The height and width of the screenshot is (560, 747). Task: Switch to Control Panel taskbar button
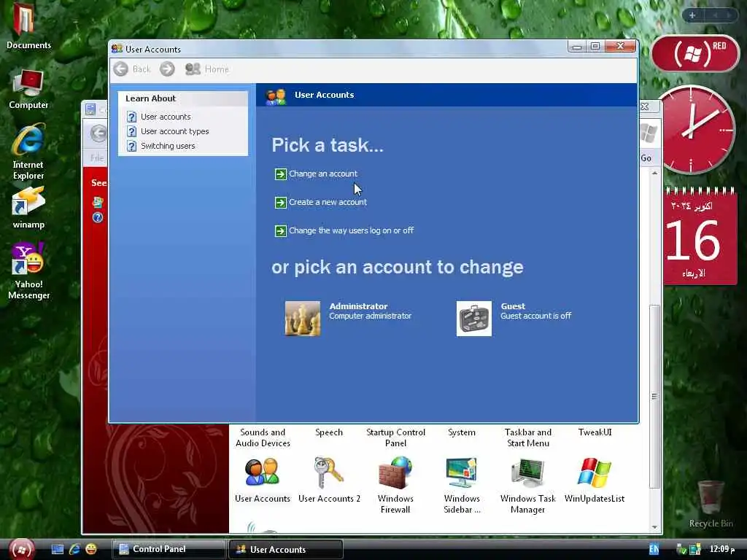[x=169, y=549]
